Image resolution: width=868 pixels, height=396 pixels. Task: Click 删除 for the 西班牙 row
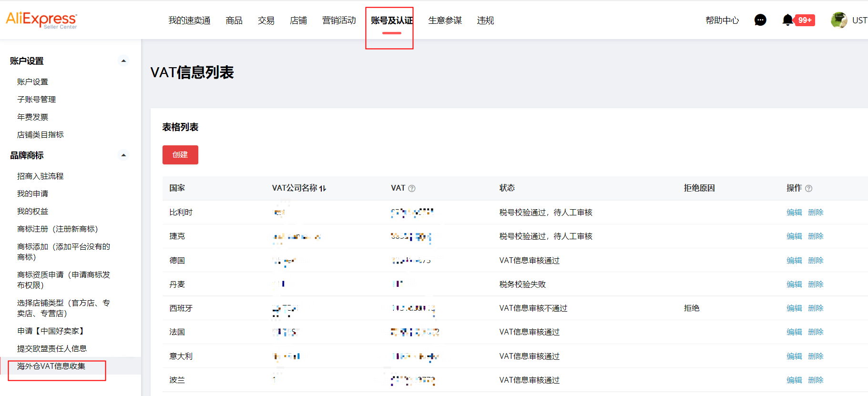pos(816,308)
